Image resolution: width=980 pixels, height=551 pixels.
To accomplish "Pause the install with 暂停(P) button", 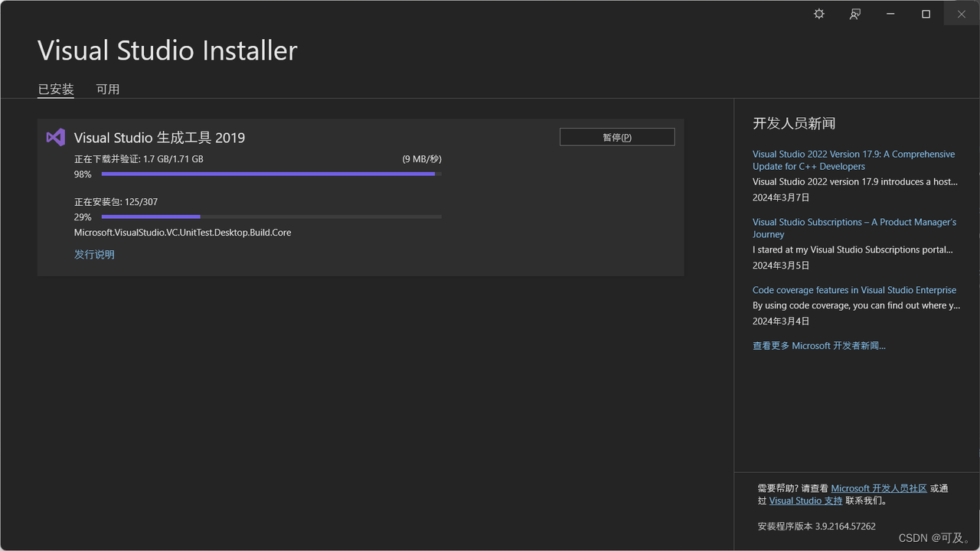I will [617, 137].
